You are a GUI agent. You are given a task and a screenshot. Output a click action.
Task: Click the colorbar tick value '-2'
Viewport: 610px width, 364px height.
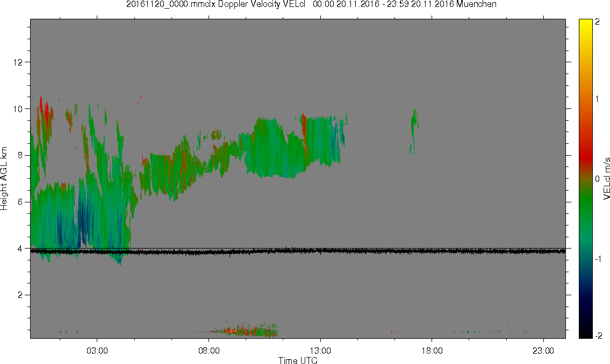(599, 336)
